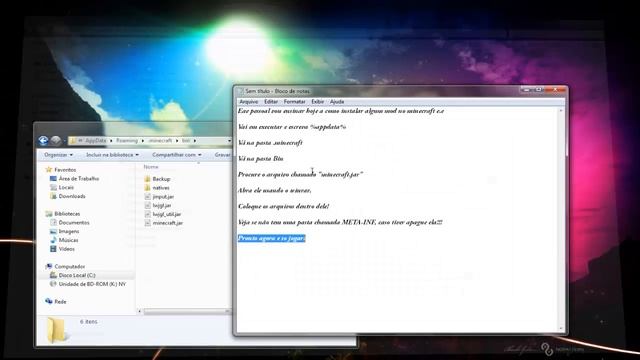The height and width of the screenshot is (360, 640).
Task: Select the lwjgl_util.jar file icon
Action: [147, 214]
